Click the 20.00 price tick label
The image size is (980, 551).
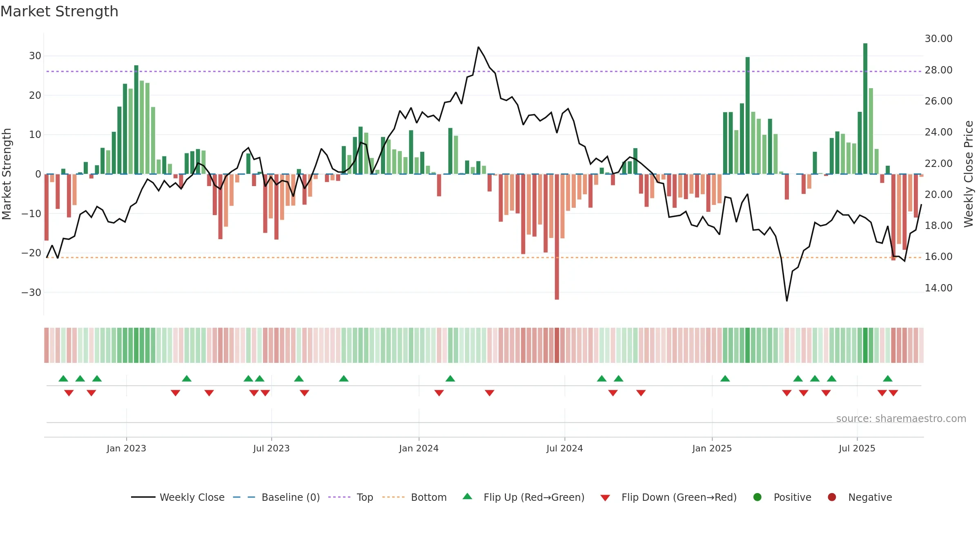[938, 195]
